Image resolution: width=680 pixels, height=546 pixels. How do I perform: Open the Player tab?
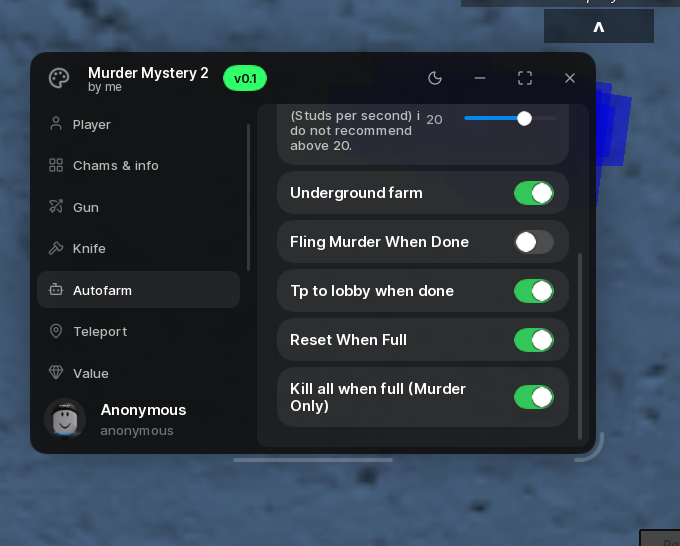pos(138,124)
